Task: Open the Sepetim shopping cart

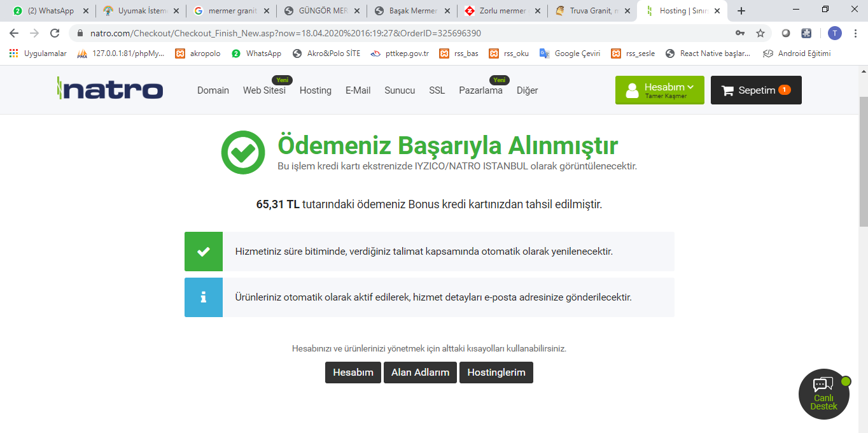Action: 755,90
